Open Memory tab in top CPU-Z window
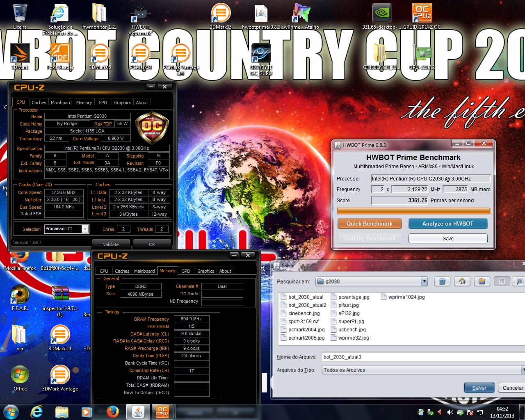The image size is (525, 420). (x=84, y=103)
